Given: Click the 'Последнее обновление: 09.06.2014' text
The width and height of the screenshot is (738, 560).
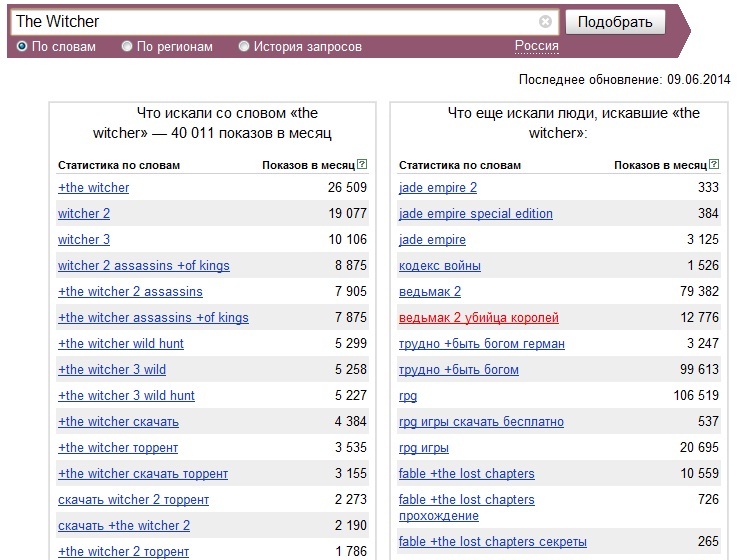Looking at the screenshot, I should pyautogui.click(x=625, y=79).
